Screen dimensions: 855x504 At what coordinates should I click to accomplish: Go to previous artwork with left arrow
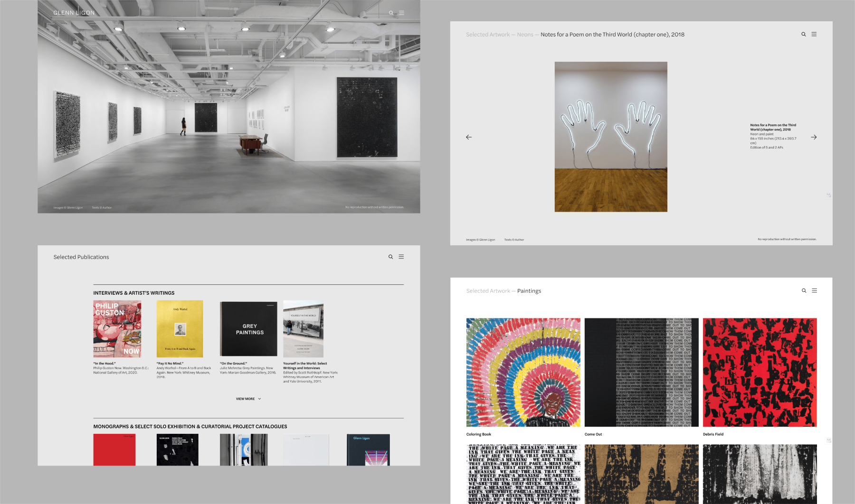click(x=469, y=137)
